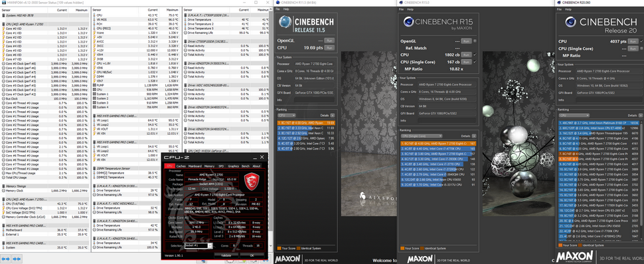Run the CPU test in Cinebench R11.5

click(x=329, y=48)
